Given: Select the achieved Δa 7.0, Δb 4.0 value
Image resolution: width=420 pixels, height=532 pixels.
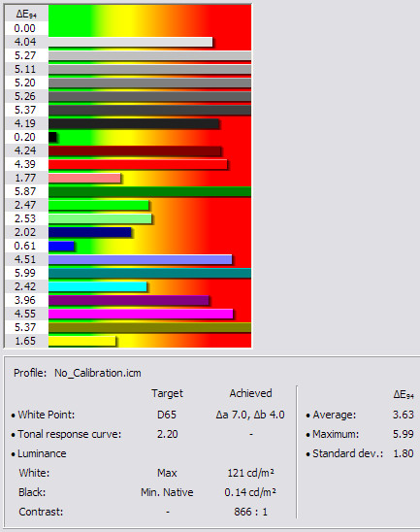Looking at the screenshot, I should point(250,415).
